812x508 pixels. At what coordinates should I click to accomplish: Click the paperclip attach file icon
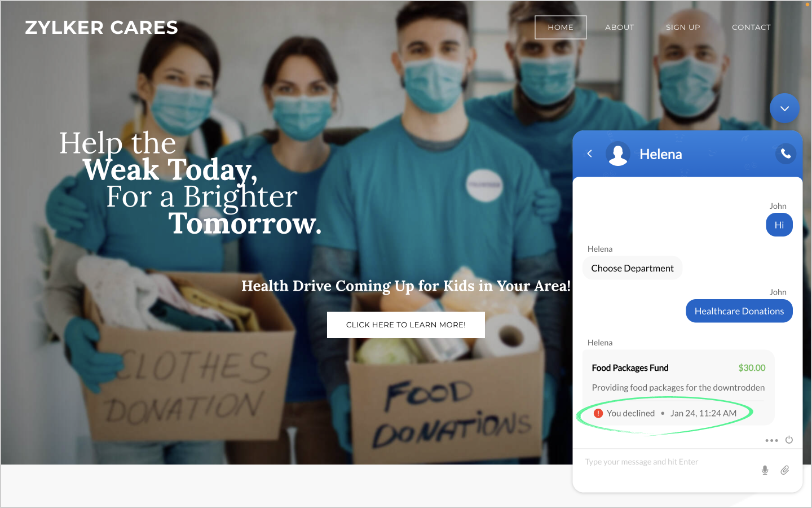(x=784, y=470)
